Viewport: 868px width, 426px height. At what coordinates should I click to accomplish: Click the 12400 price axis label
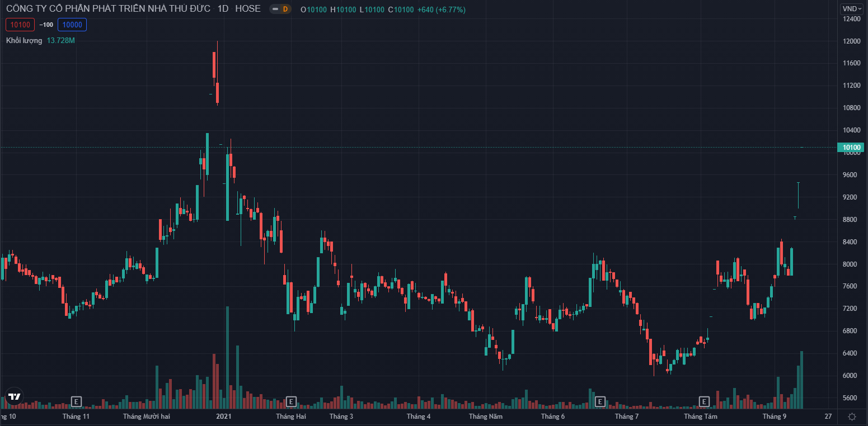click(851, 18)
